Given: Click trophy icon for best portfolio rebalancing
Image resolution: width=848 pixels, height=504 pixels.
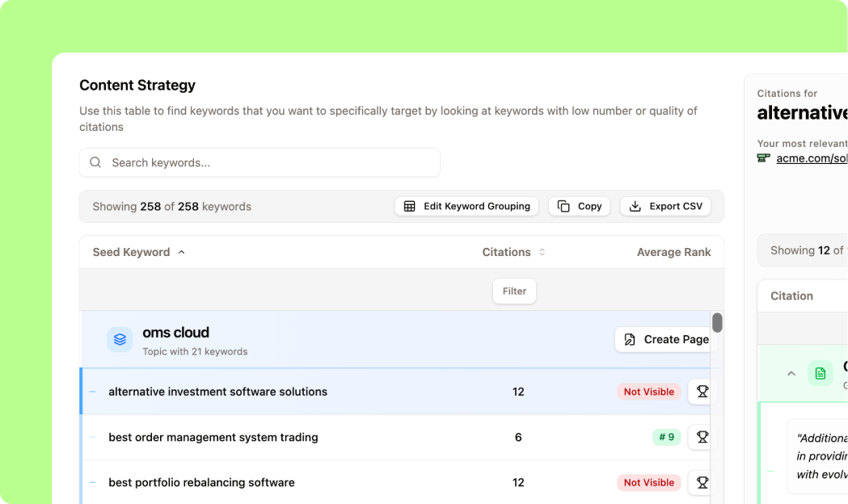Looking at the screenshot, I should point(702,482).
